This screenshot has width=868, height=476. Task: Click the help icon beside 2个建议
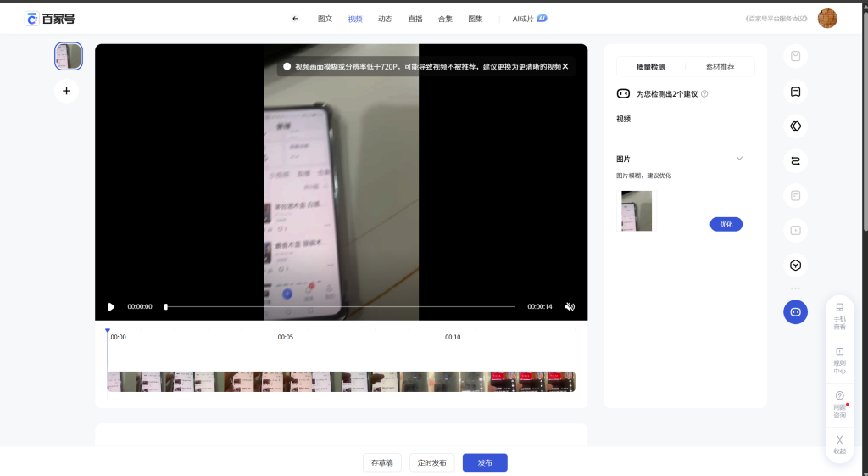704,94
